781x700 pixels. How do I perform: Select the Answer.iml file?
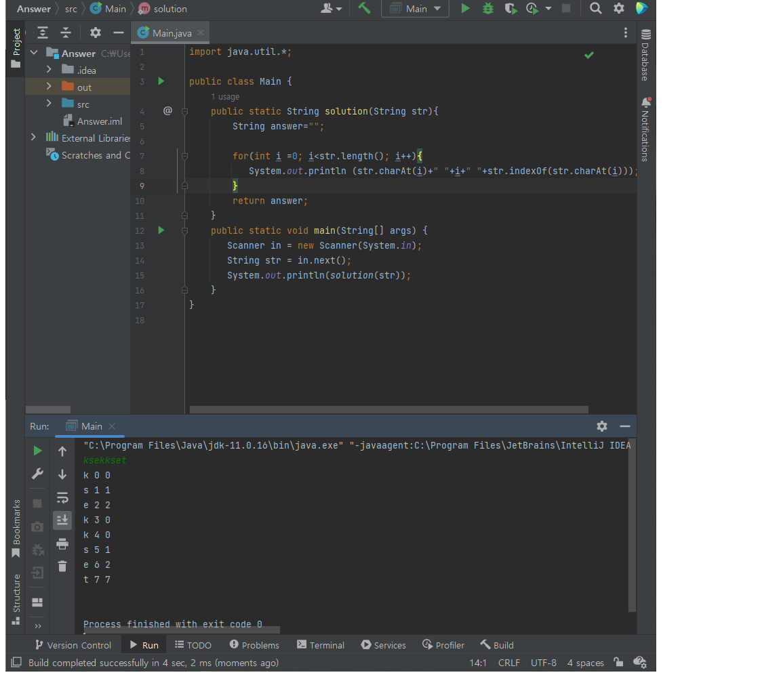click(93, 121)
